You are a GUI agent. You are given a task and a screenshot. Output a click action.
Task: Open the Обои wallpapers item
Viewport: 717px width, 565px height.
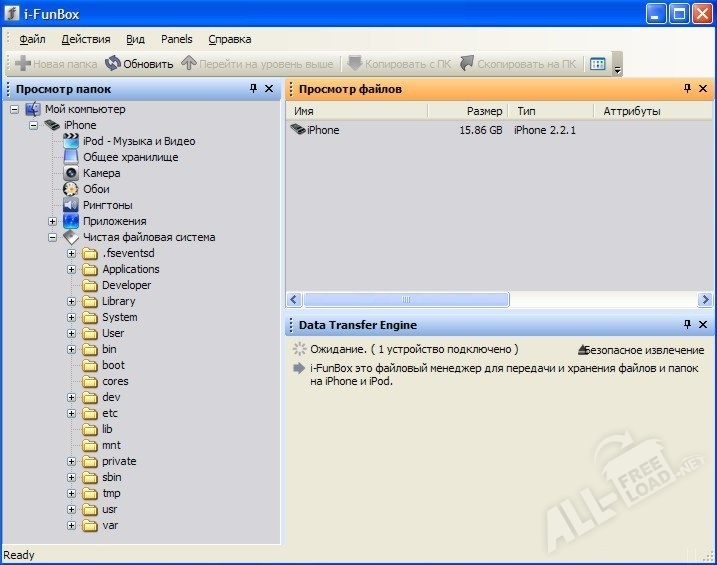pyautogui.click(x=96, y=189)
